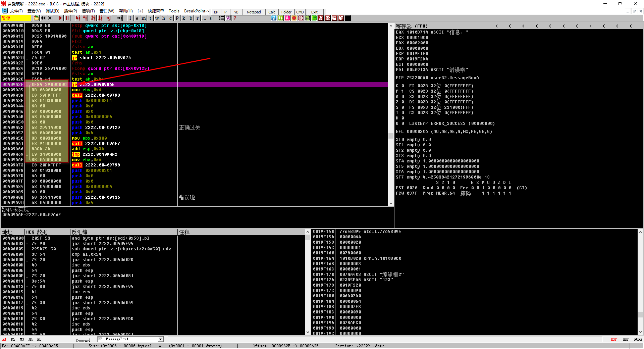Click the Trace into icon
Image resolution: width=644 pixels, height=349 pixels.
coord(94,18)
